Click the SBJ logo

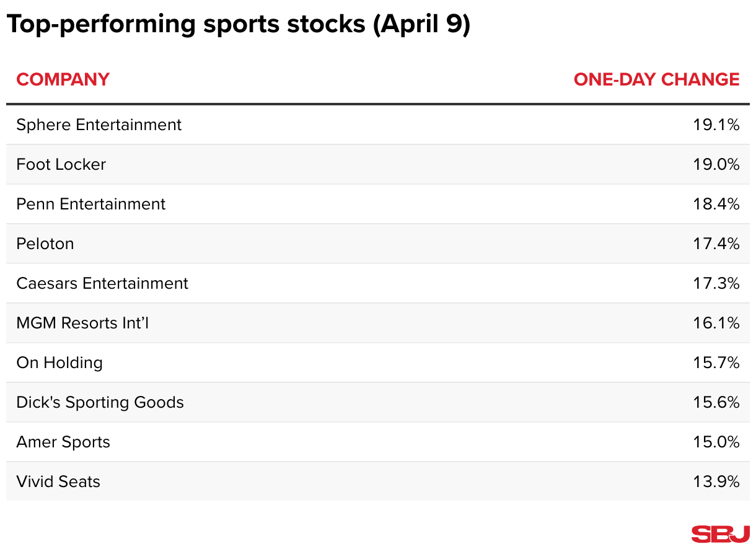720,534
